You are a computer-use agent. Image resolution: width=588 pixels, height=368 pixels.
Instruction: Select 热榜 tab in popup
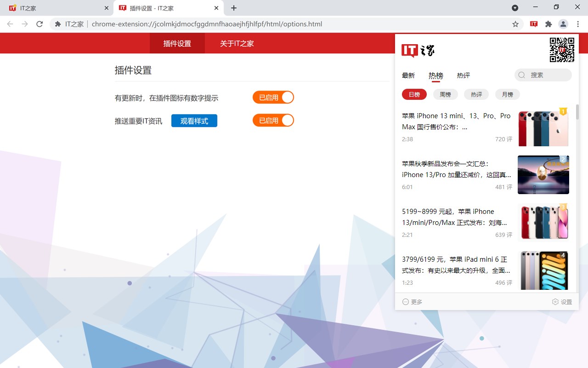(x=436, y=75)
